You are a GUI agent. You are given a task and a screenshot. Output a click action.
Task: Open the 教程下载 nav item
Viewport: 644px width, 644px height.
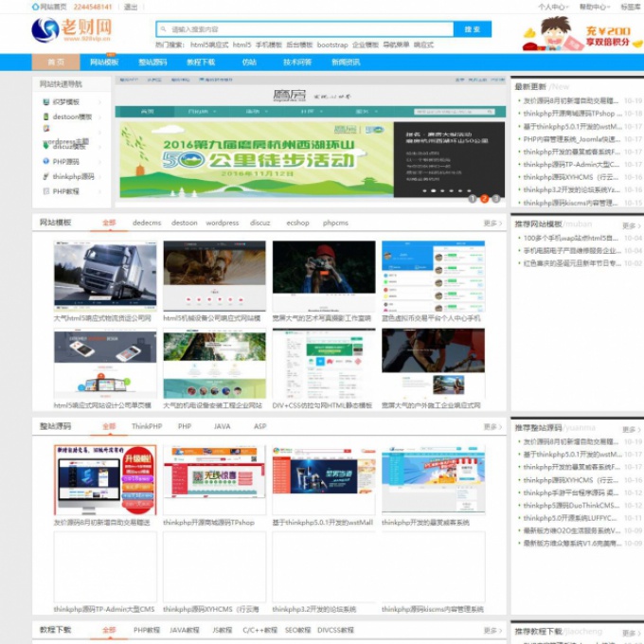[201, 62]
